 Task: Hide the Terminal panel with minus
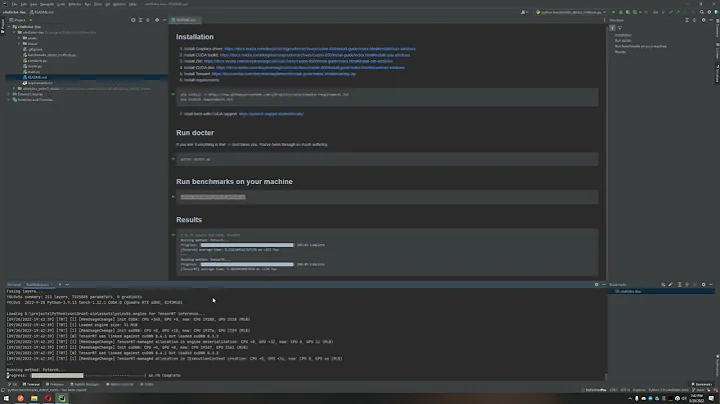click(604, 285)
